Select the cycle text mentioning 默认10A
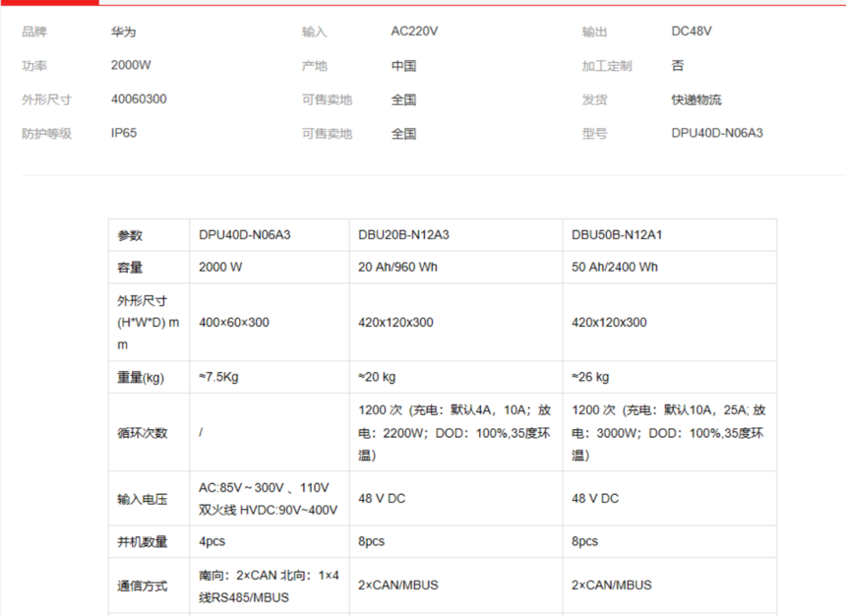 [x=669, y=433]
